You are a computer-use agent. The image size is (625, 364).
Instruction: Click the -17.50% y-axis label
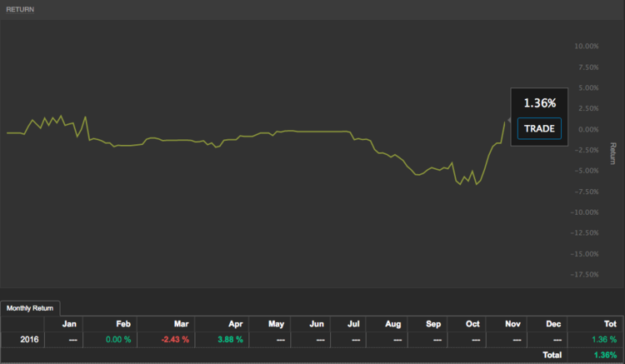pos(584,274)
